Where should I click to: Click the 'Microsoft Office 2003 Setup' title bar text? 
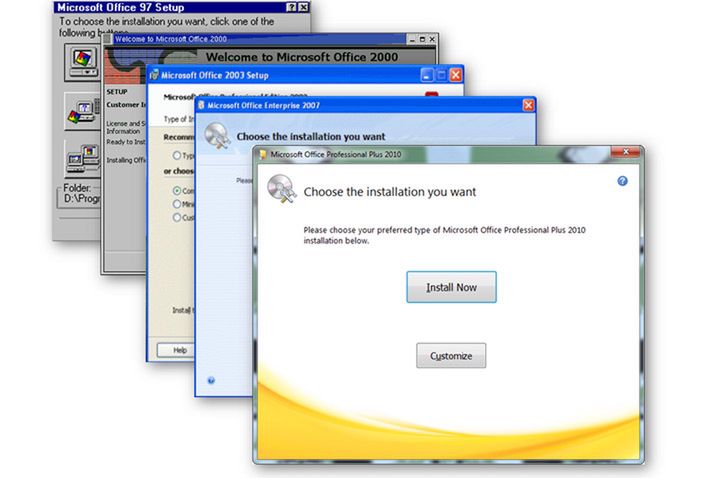point(215,75)
